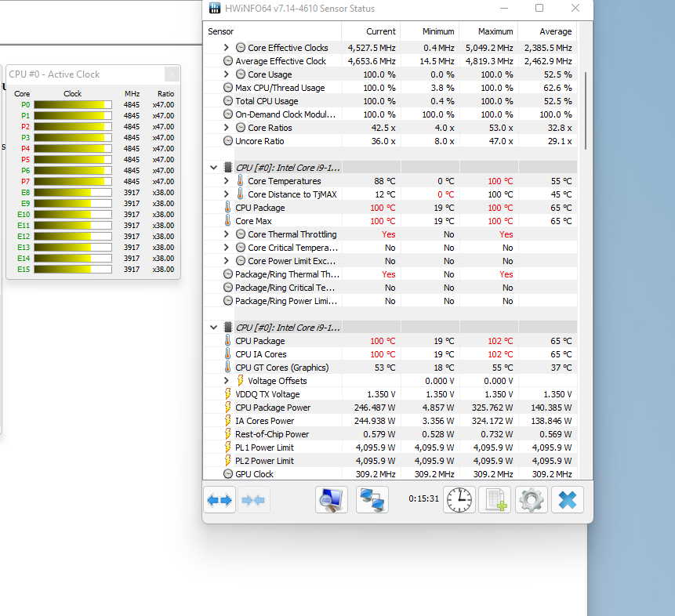
Task: Expand Core Effective Clocks row
Action: click(226, 47)
